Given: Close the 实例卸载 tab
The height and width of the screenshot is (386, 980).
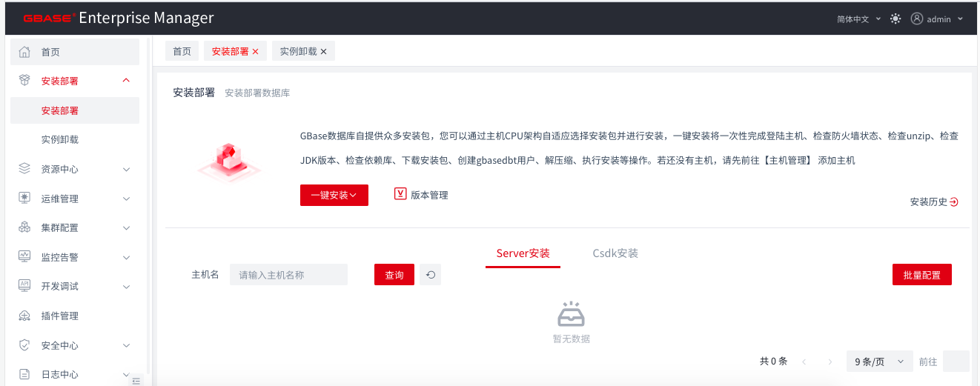Looking at the screenshot, I should coord(323,52).
